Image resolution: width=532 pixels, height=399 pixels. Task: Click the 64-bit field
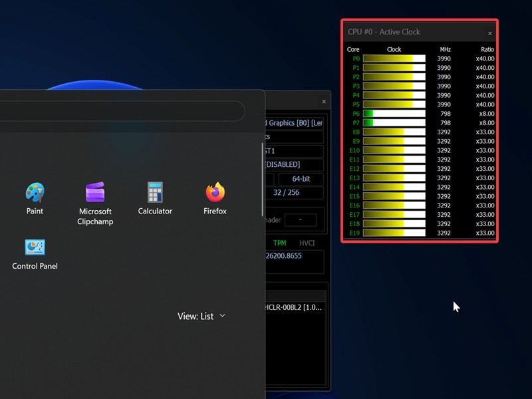tap(301, 179)
